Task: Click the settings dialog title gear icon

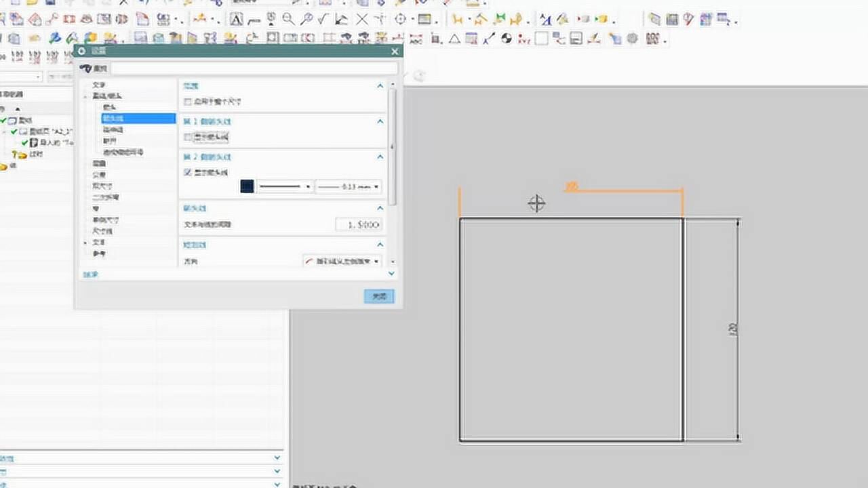Action: point(83,51)
